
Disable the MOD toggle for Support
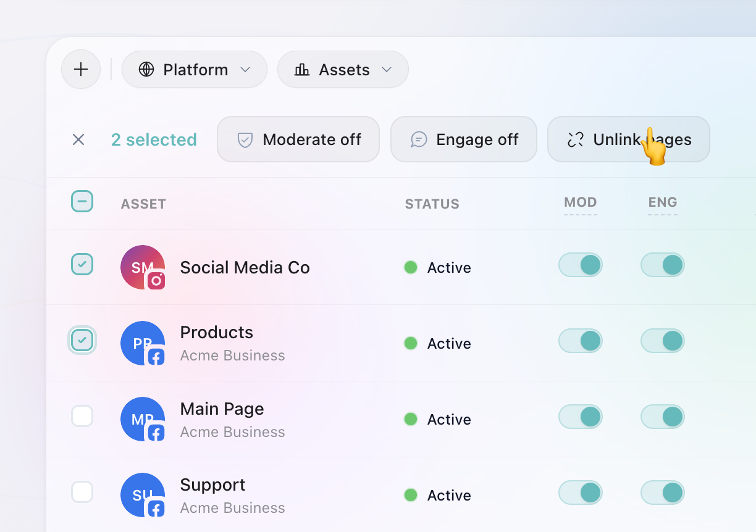pyautogui.click(x=581, y=493)
